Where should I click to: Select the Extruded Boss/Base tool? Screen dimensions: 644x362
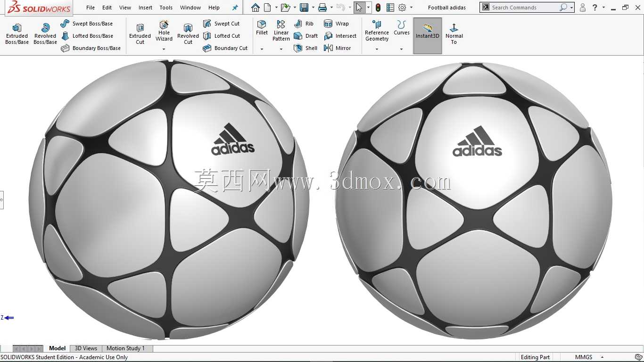click(x=17, y=34)
